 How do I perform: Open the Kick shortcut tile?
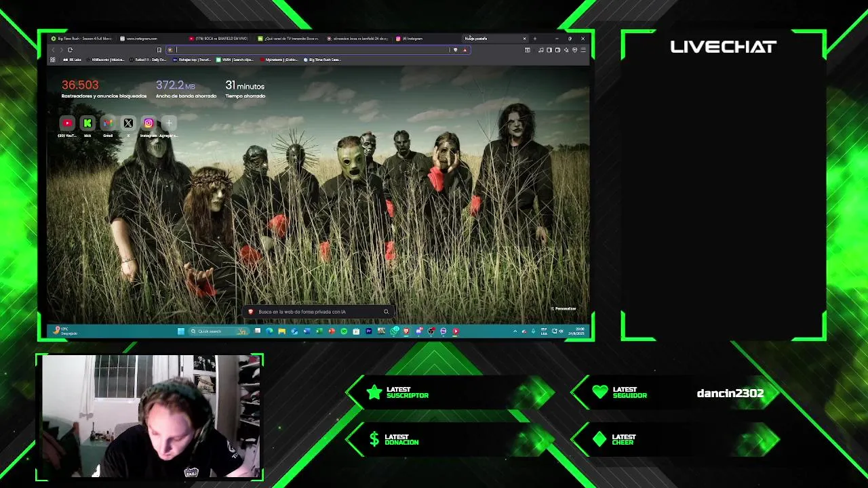(87, 123)
